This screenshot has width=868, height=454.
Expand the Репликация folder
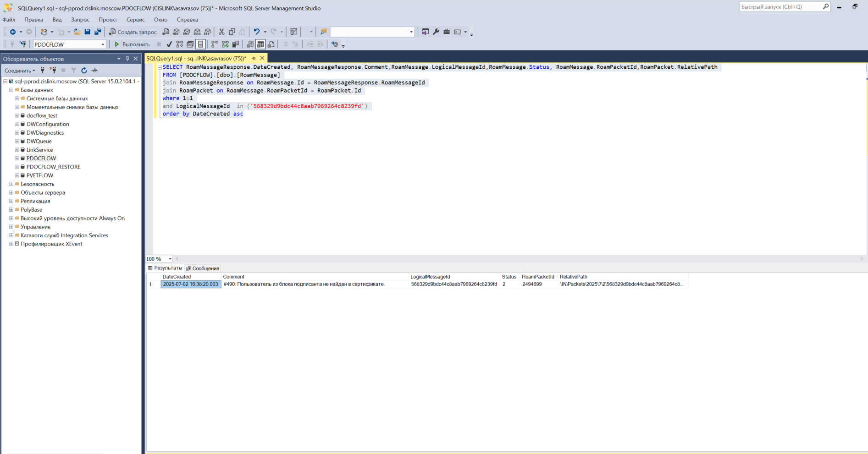(11, 201)
